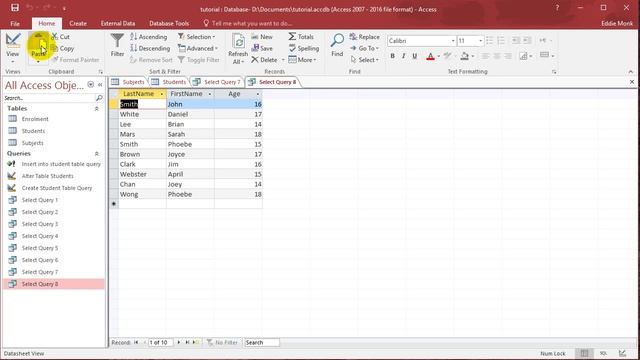Switch to Select Query 7 tab
This screenshot has height=360, width=640.
217,82
